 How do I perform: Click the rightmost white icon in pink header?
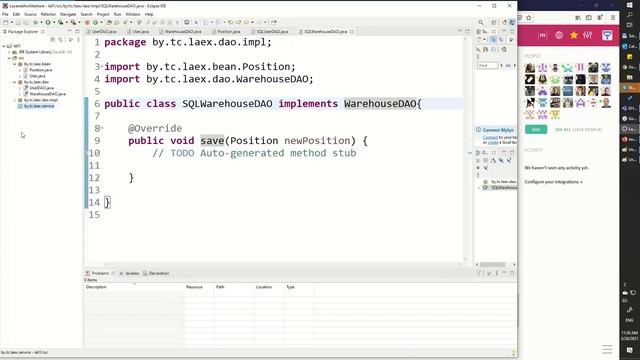[607, 36]
